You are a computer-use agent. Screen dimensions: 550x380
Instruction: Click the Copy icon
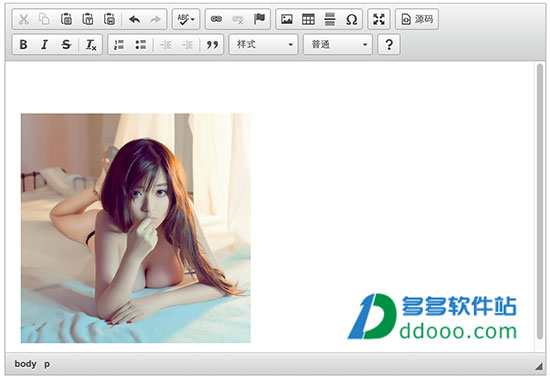pyautogui.click(x=45, y=19)
